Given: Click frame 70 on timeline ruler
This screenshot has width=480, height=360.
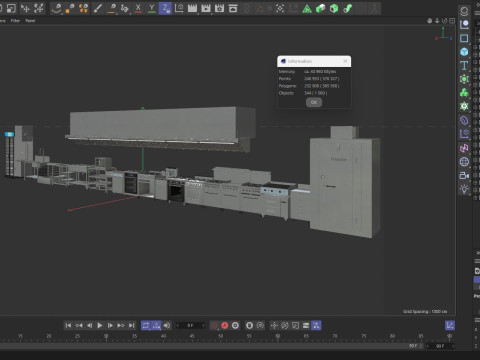Looking at the screenshot, I should 335,336.
